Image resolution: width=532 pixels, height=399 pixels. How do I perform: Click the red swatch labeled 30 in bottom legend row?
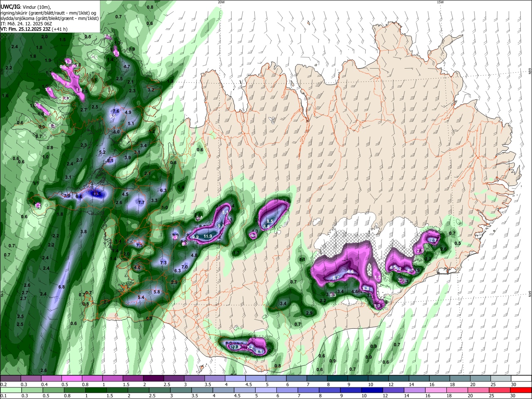point(521,390)
